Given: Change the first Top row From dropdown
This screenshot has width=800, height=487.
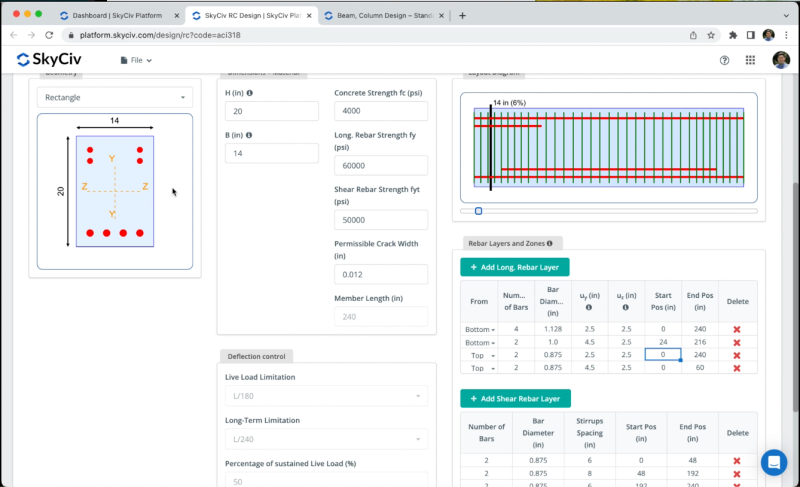Looking at the screenshot, I should coord(479,355).
